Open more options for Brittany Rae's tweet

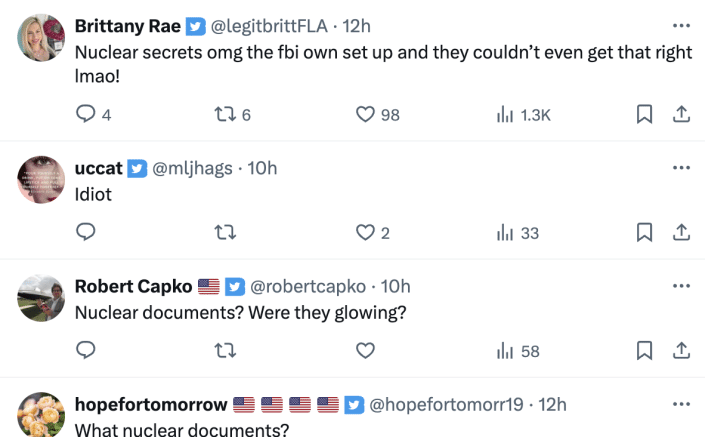(x=681, y=23)
